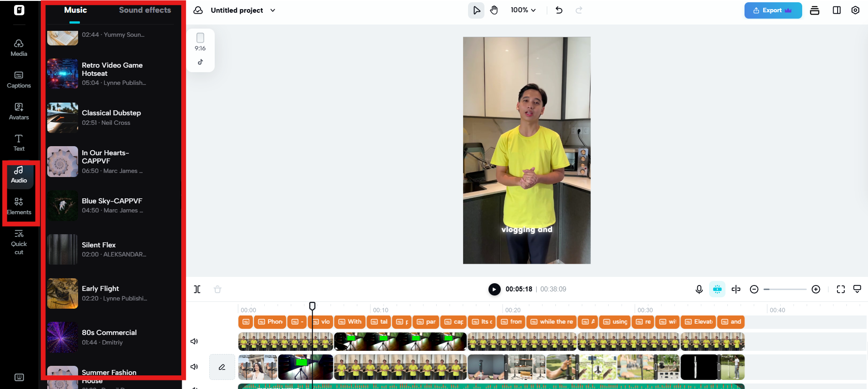Click the Silent Flex track thumbnail
The image size is (868, 389).
coord(63,250)
